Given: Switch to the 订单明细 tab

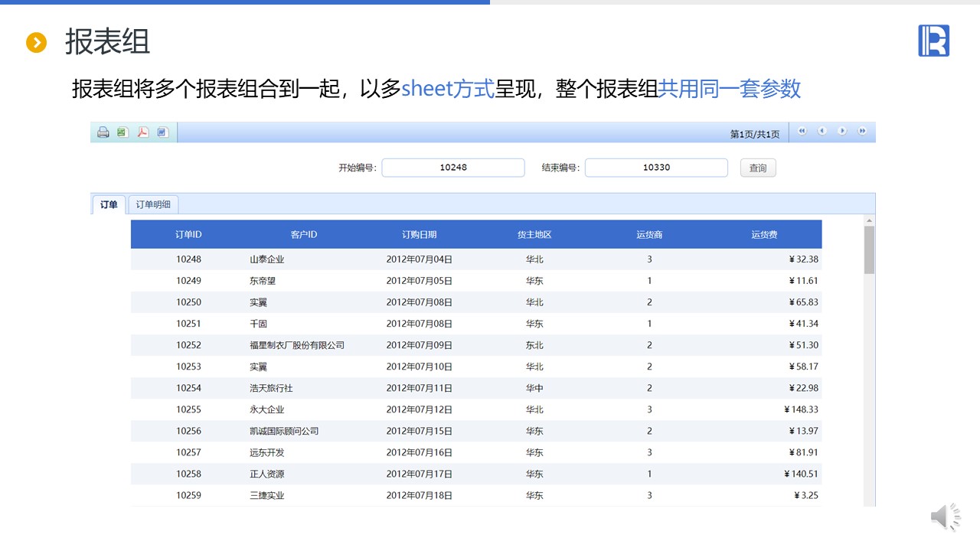Looking at the screenshot, I should (153, 204).
